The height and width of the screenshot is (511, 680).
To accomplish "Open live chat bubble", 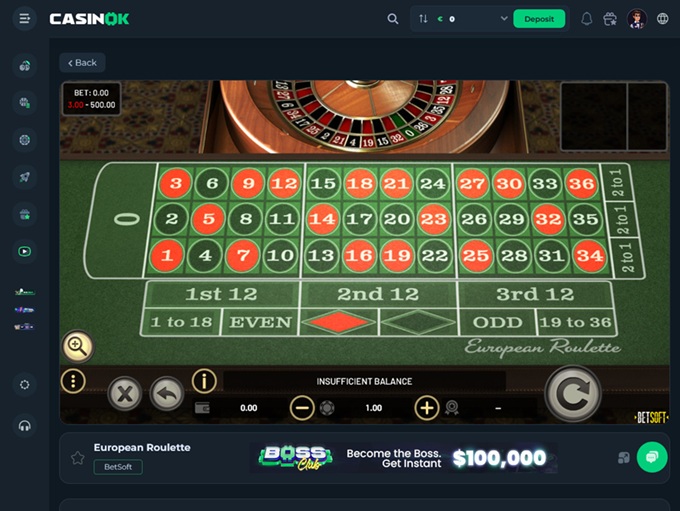I will (x=652, y=457).
